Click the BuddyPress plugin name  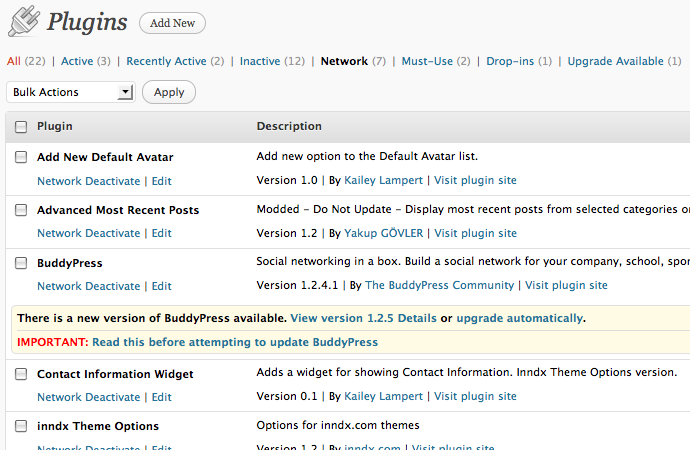(70, 263)
